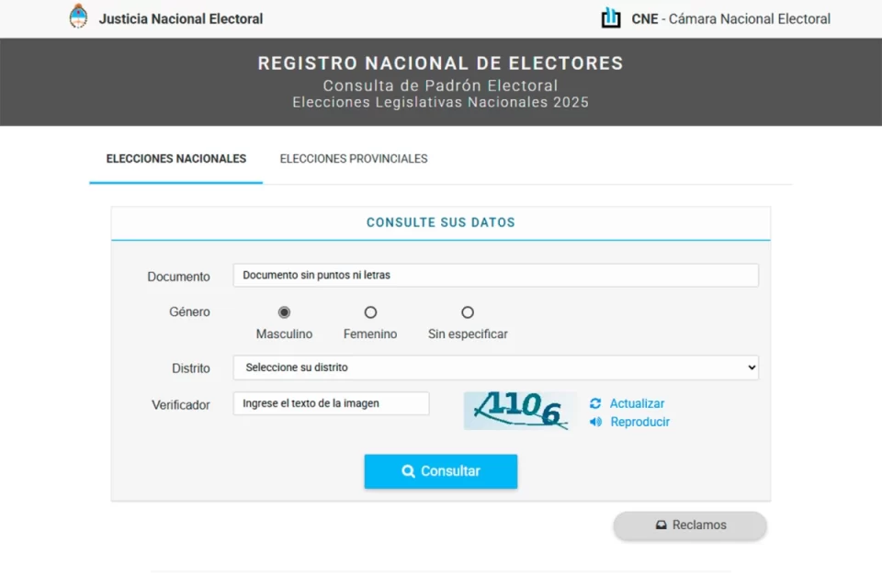Click the Reproducir audio link
The width and height of the screenshot is (882, 588).
[639, 422]
